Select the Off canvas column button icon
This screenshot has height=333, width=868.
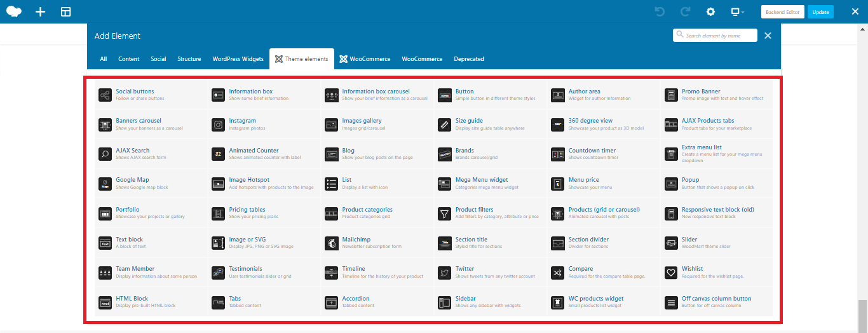(x=670, y=302)
